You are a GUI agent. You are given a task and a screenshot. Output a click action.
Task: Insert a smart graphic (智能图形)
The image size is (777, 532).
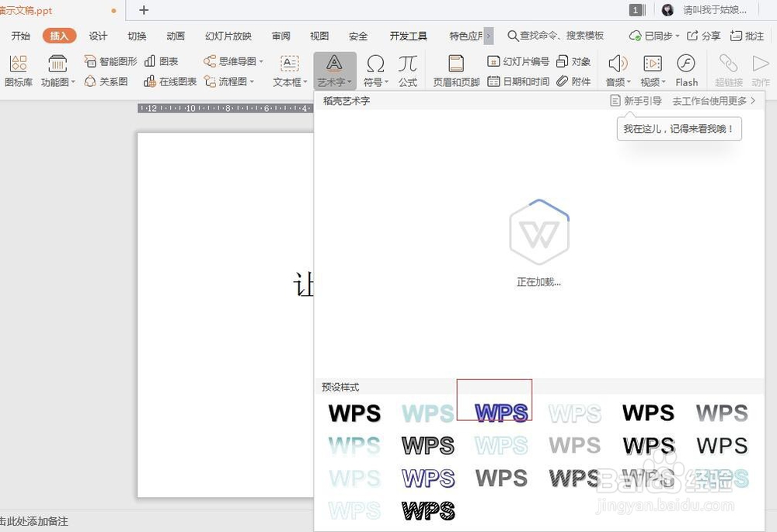[110, 61]
